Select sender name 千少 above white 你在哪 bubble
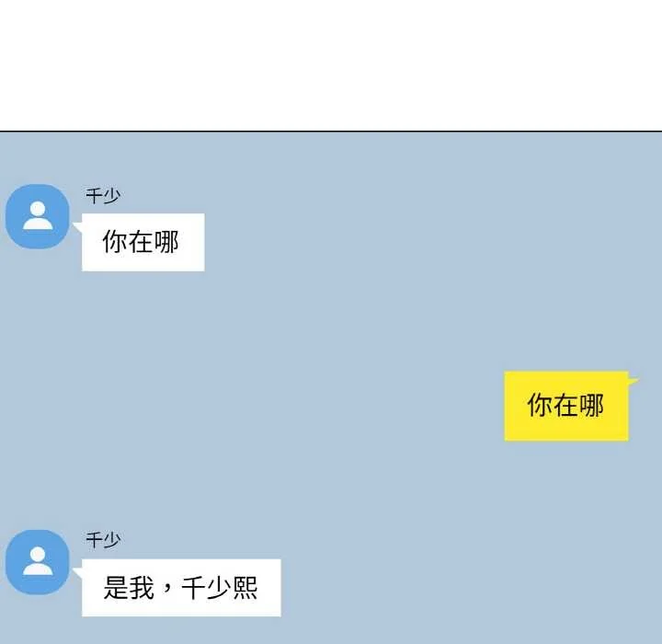Viewport: 662px width, 644px height. [103, 196]
